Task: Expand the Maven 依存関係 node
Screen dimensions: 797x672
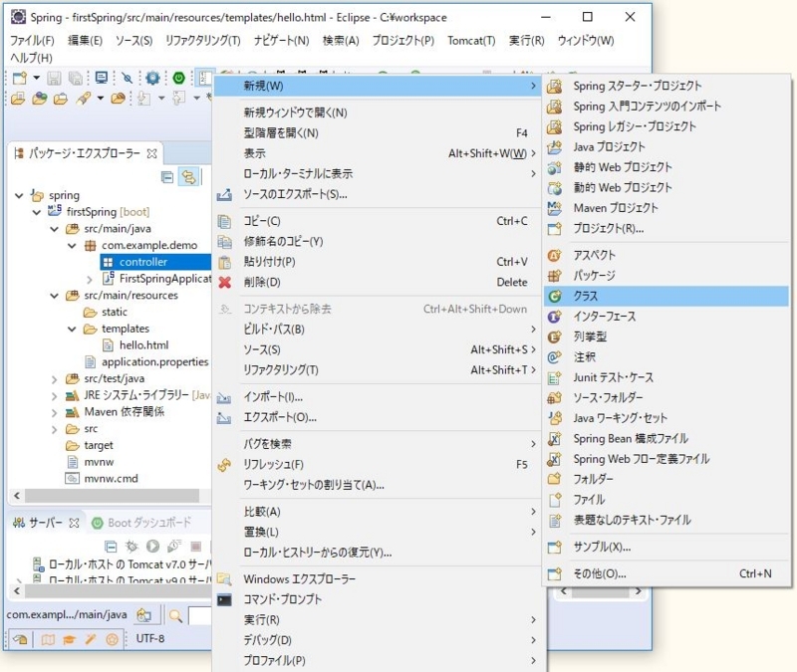Action: pos(55,412)
